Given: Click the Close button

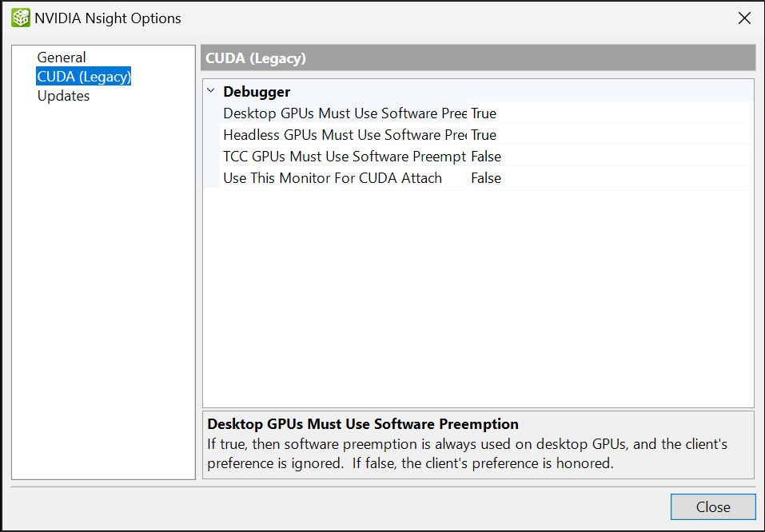Looking at the screenshot, I should [713, 506].
